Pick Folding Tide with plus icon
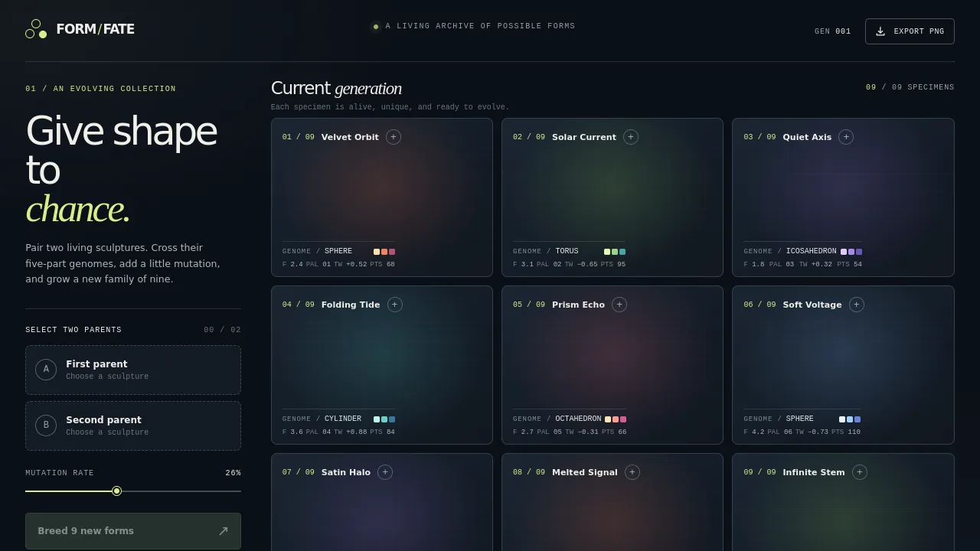Viewport: 980px width, 551px height. coord(395,305)
